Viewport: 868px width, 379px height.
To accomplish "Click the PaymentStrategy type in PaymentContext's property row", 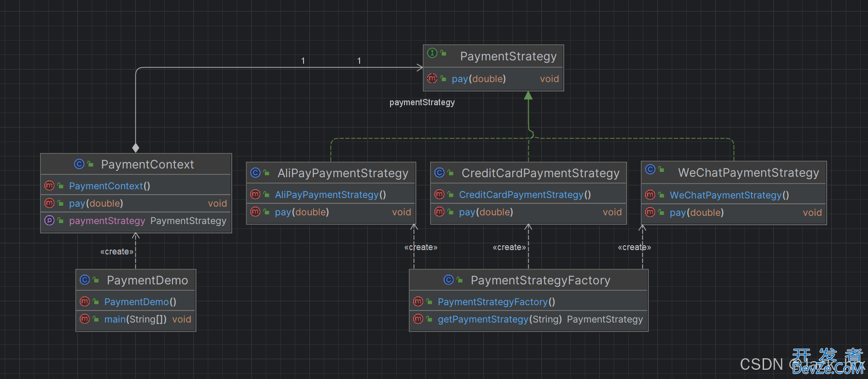I will click(x=188, y=221).
